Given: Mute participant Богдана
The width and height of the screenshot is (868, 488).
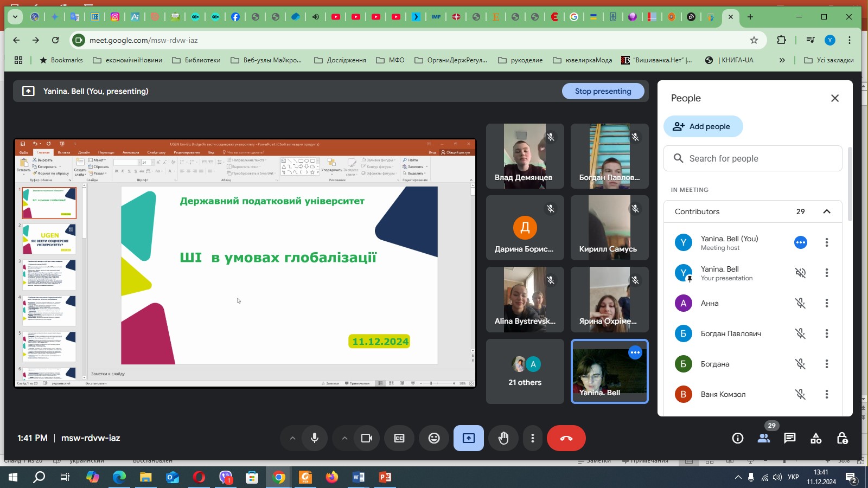Looking at the screenshot, I should pos(801,364).
